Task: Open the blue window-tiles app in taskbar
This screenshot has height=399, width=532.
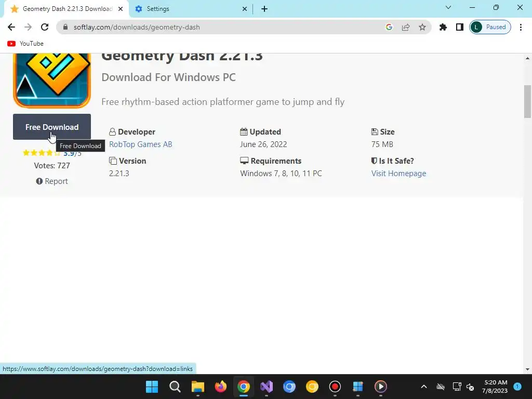Action: click(x=358, y=387)
